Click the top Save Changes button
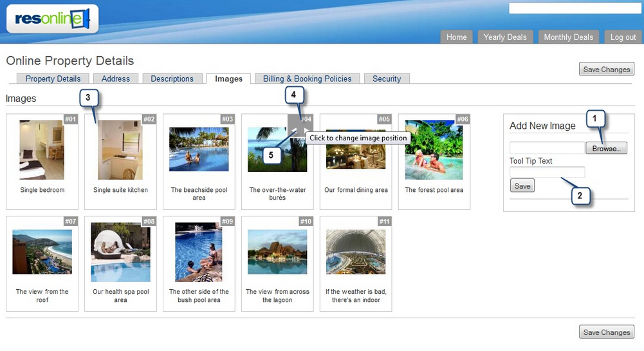The width and height of the screenshot is (644, 351). pyautogui.click(x=607, y=69)
